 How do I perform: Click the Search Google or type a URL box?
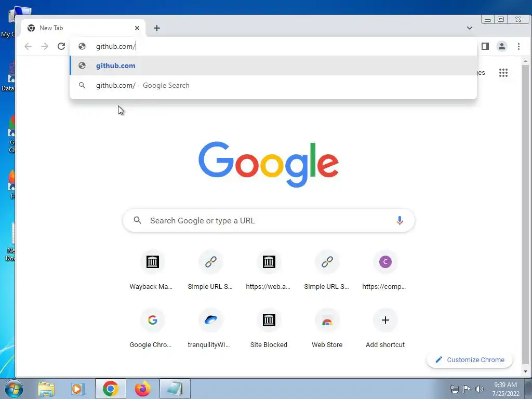[x=269, y=220]
